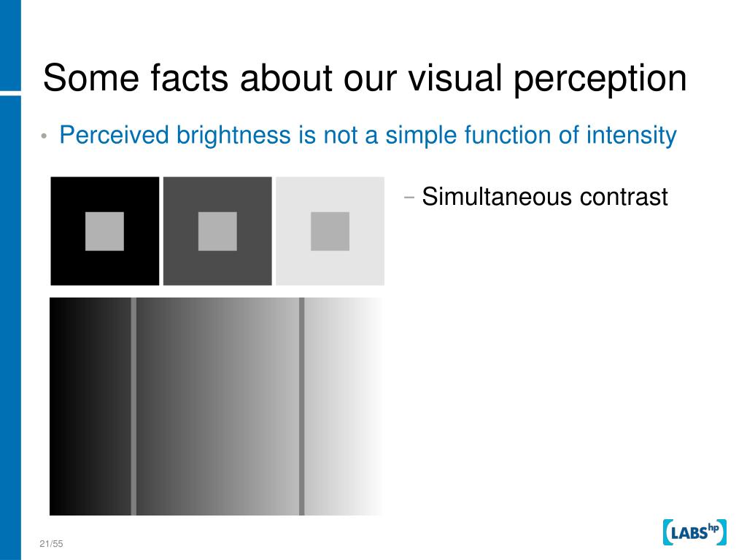Click the middle gradient area between bars

click(x=217, y=406)
